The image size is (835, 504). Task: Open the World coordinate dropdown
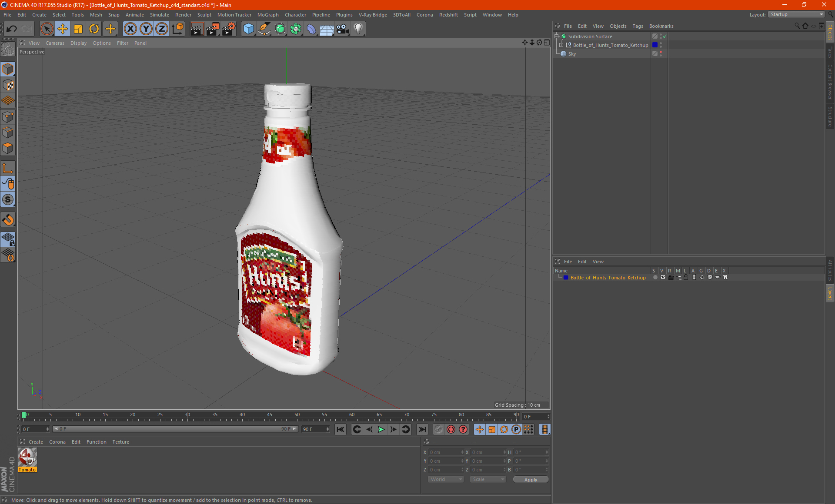446,479
